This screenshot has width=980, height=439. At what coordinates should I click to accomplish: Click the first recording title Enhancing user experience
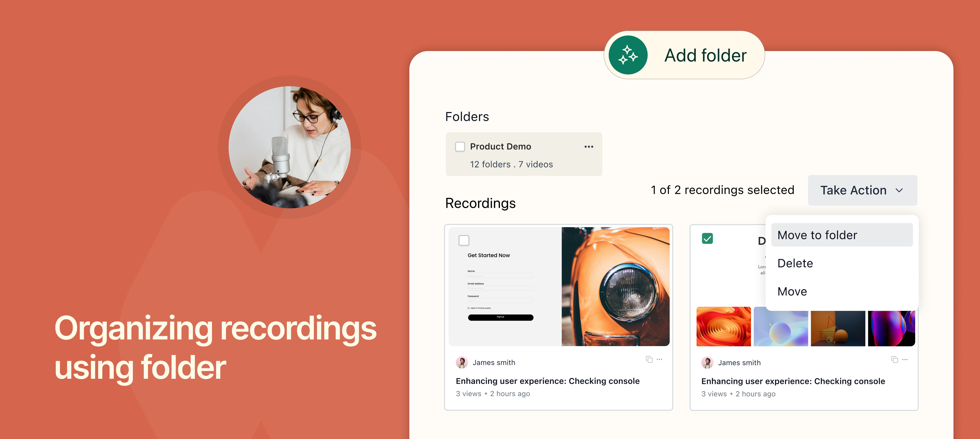[x=547, y=381]
